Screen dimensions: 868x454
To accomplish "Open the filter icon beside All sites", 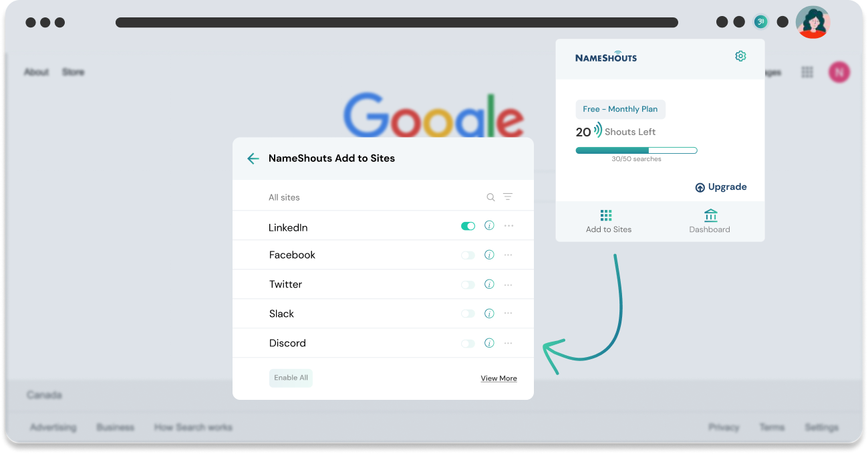I will [x=508, y=197].
